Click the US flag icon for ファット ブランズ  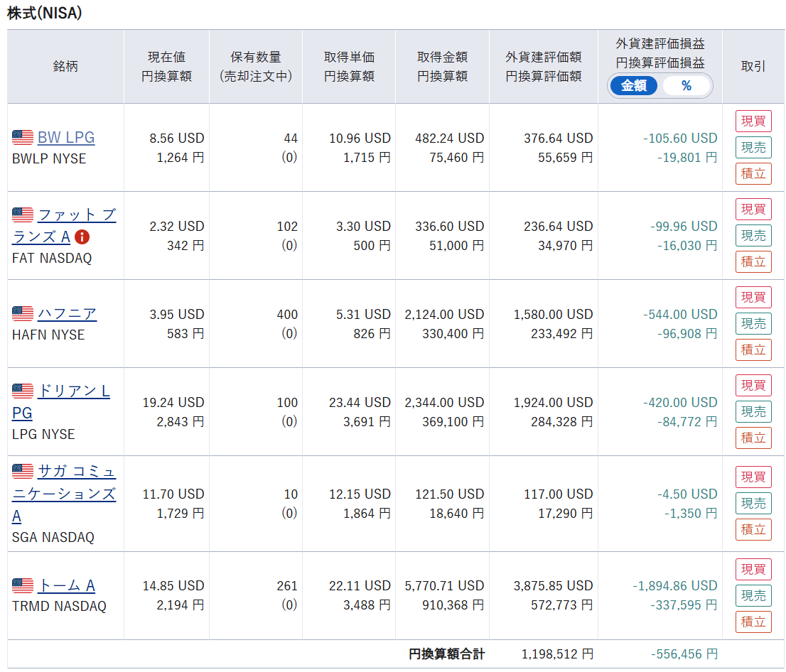[23, 215]
